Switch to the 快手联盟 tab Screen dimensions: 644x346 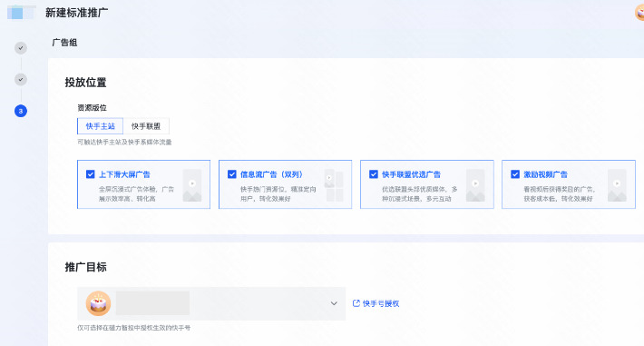(x=146, y=126)
